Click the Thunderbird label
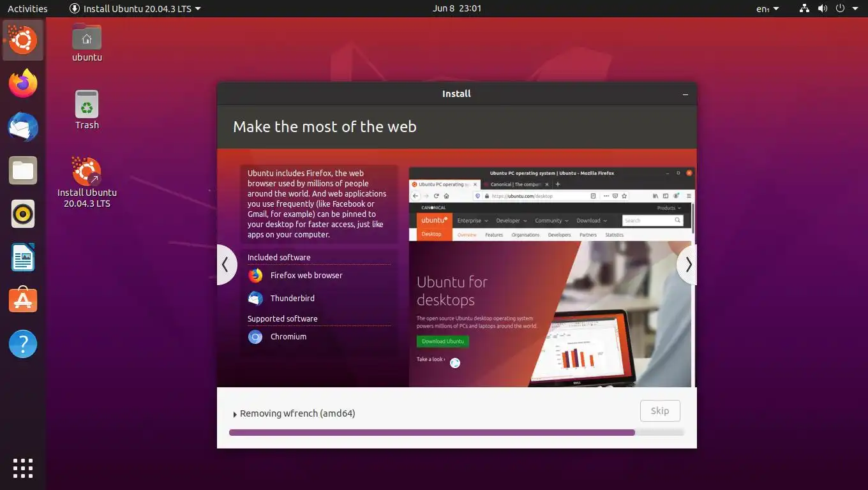 coord(292,298)
